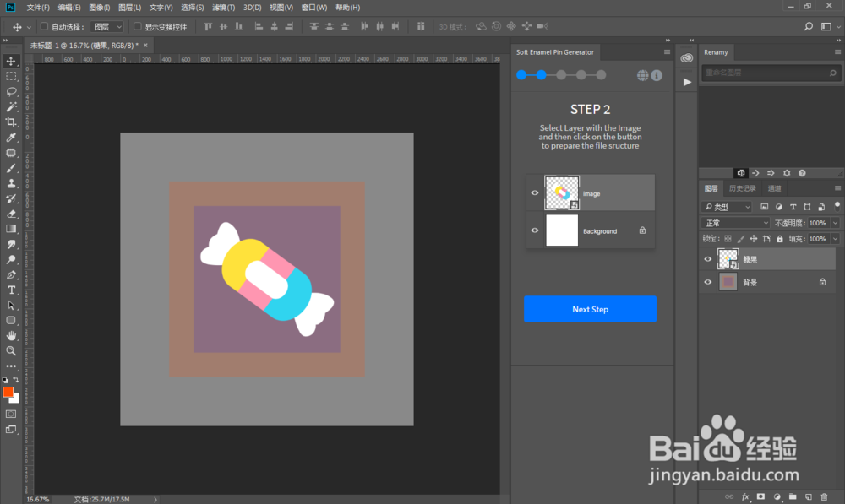
Task: Open the 窗口(W) menu
Action: tap(314, 8)
